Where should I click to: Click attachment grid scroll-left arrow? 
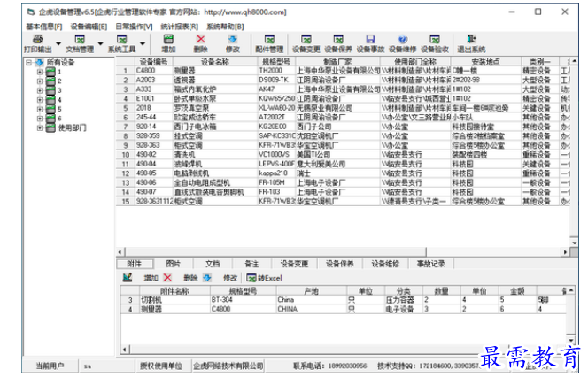click(x=125, y=350)
